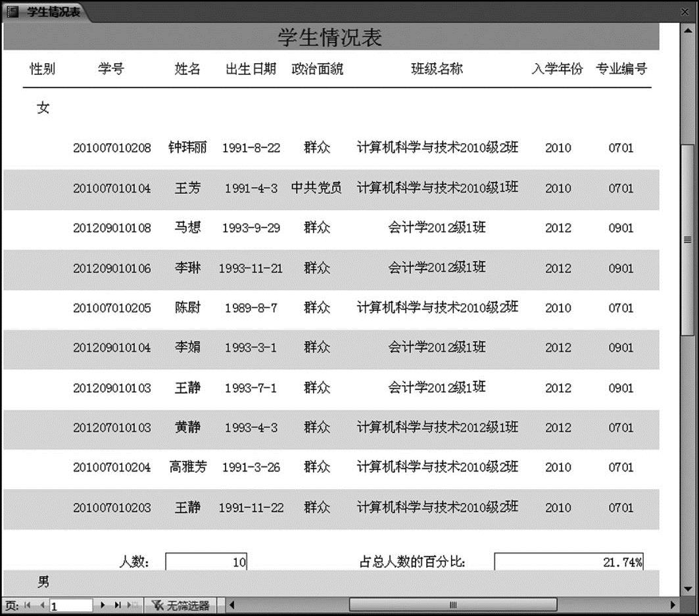Click the name 马想
699x616 pixels.
(x=187, y=227)
